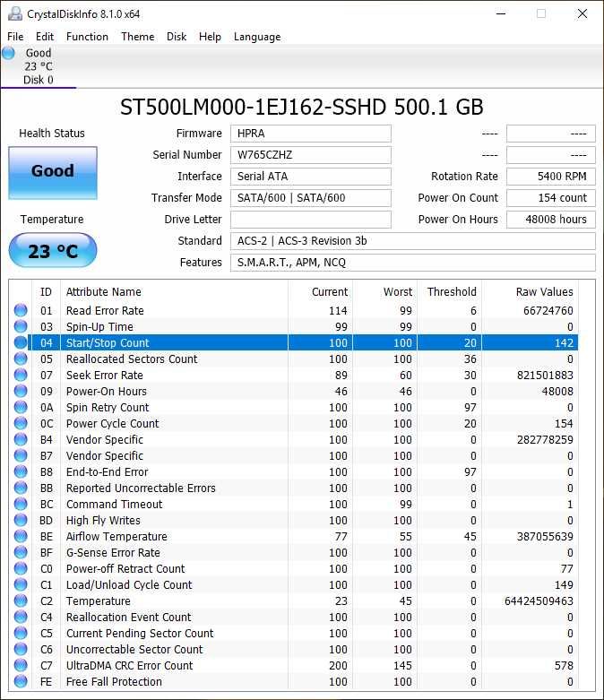Screen dimensions: 604x700
Task: Click the Worst column header
Action: coord(385,291)
